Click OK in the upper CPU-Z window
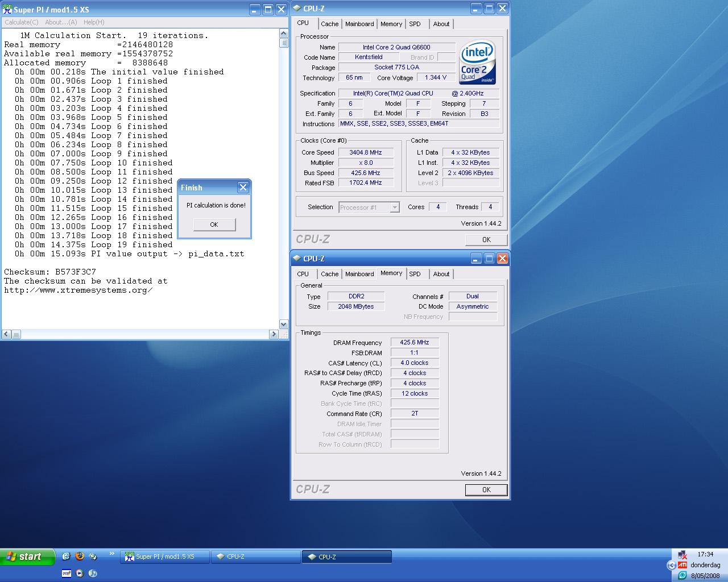The image size is (728, 582). click(486, 240)
